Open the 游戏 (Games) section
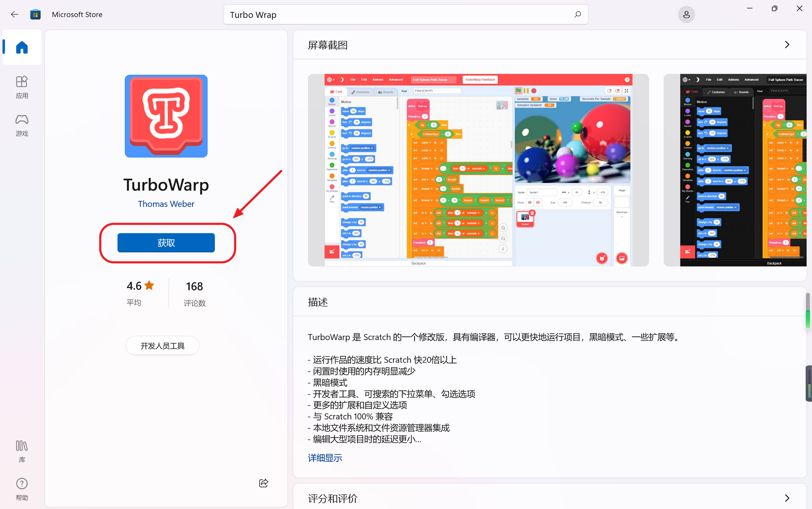812x509 pixels. point(22,125)
